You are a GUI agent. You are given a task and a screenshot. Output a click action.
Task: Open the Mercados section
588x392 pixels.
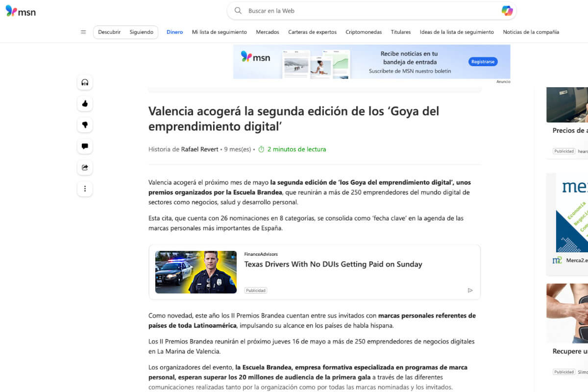coord(268,32)
